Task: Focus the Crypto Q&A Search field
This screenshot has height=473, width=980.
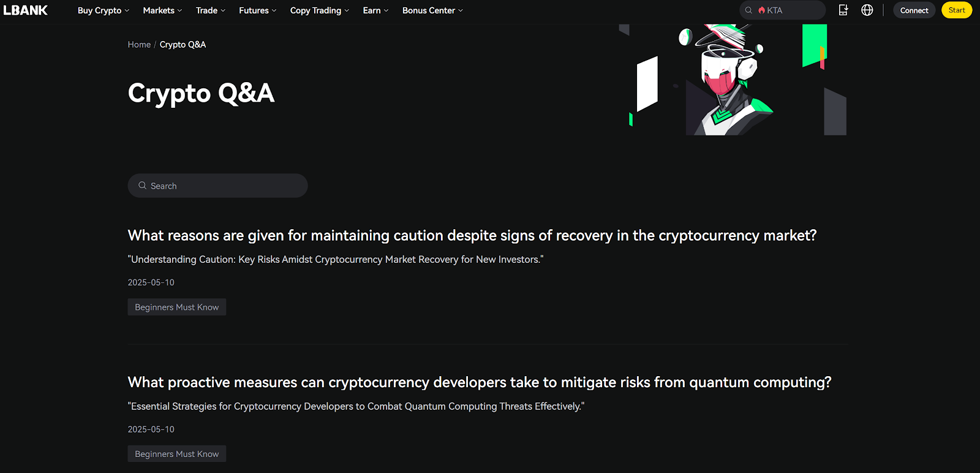Action: [x=227, y=186]
